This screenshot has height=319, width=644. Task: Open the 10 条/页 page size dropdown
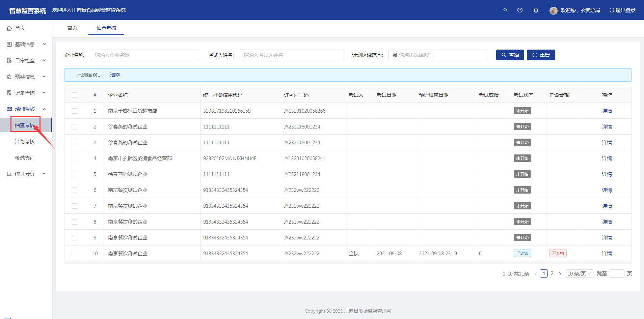[x=579, y=273]
